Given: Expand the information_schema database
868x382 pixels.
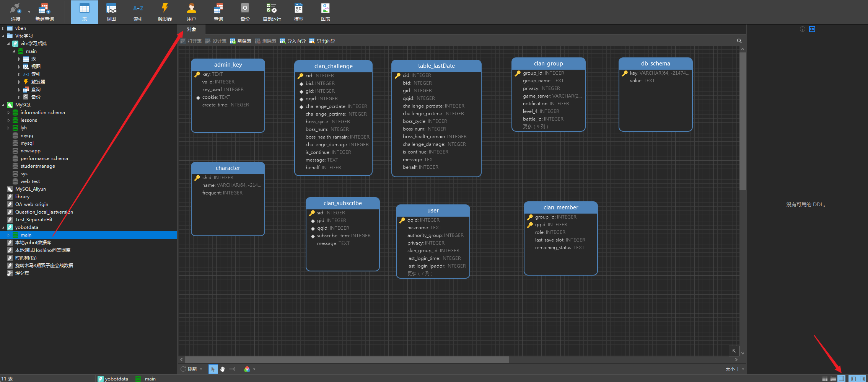Looking at the screenshot, I should 8,113.
